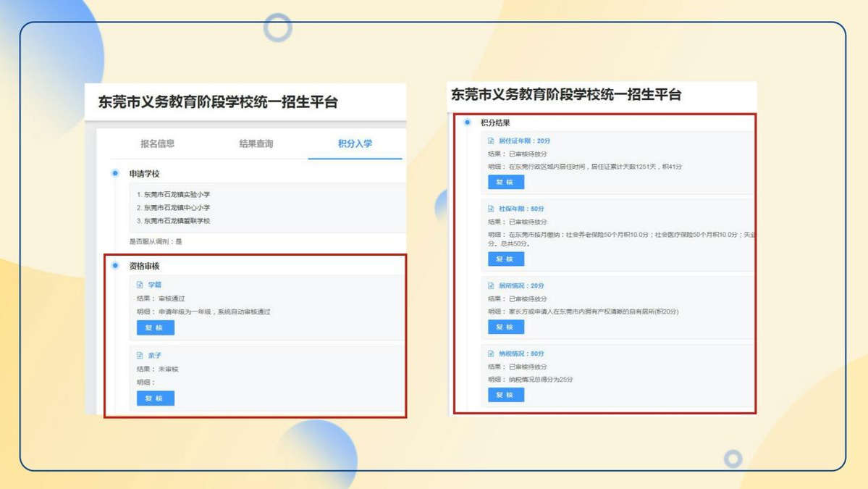Click the blue timeline dot beside 积分结果

(x=468, y=122)
